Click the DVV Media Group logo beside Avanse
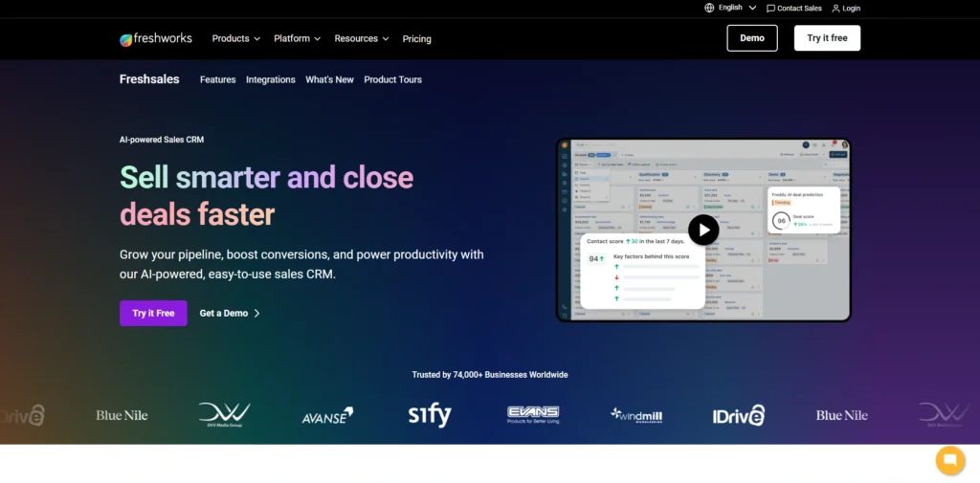 pos(224,415)
